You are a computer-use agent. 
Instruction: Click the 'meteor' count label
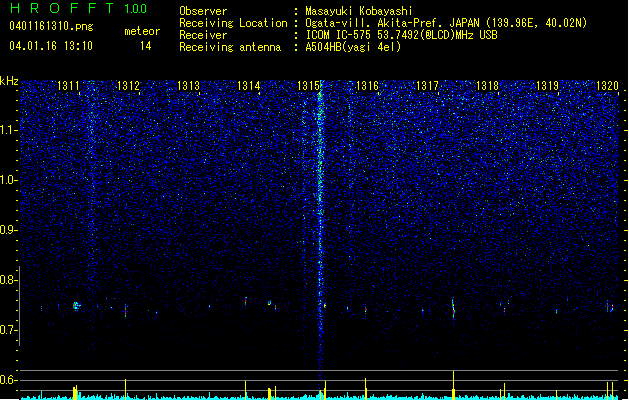142,31
